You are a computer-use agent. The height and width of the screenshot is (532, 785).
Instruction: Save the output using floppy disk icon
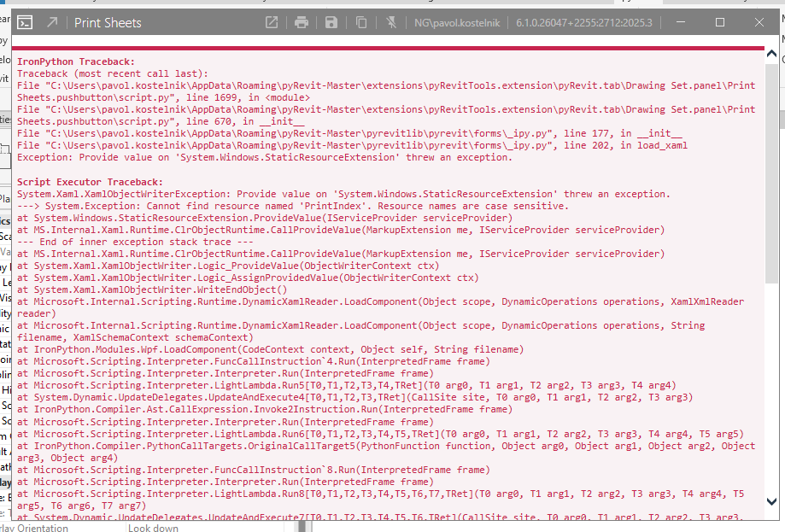point(331,22)
